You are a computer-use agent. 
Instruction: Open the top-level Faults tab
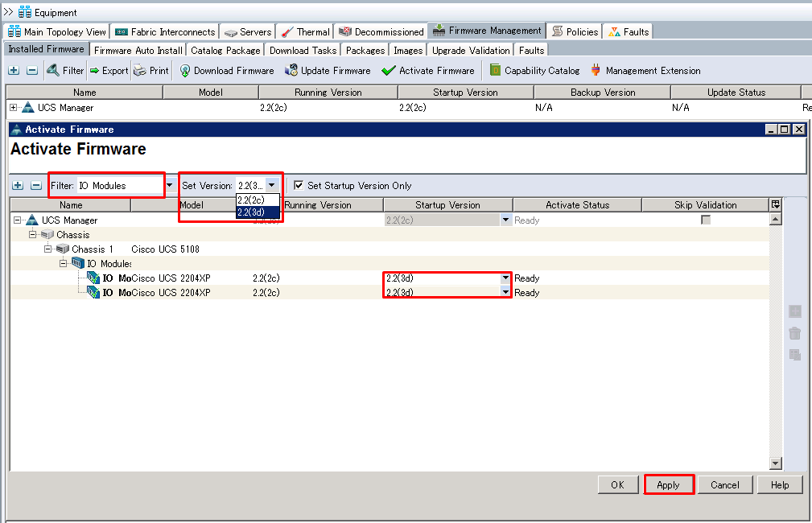pos(629,31)
